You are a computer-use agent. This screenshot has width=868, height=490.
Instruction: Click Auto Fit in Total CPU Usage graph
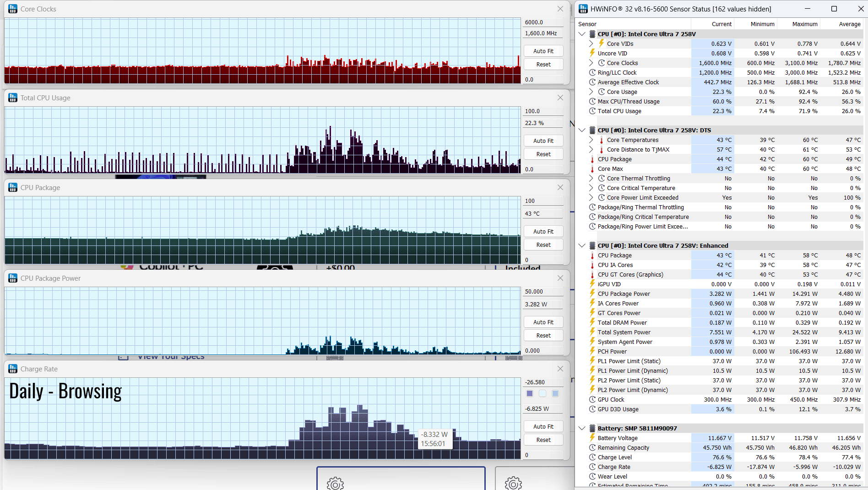[x=543, y=141]
